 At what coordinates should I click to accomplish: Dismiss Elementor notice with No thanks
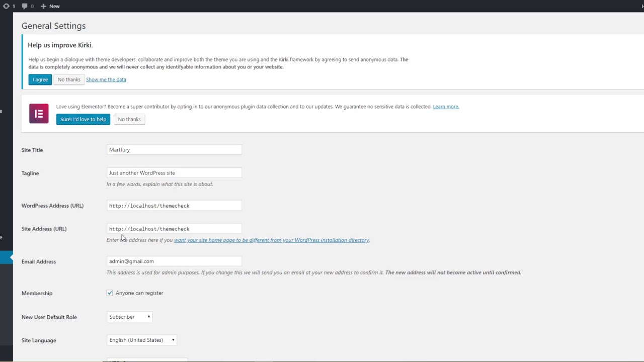point(129,119)
